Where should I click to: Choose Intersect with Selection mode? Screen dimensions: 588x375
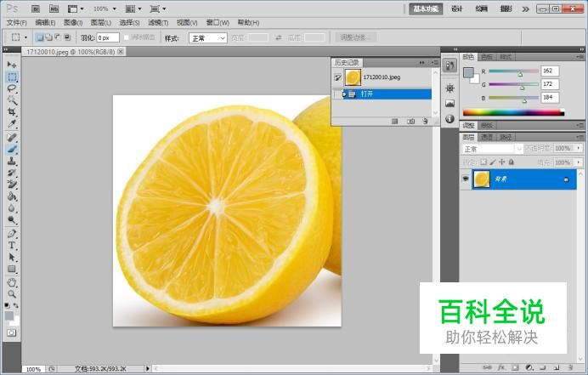tap(67, 37)
